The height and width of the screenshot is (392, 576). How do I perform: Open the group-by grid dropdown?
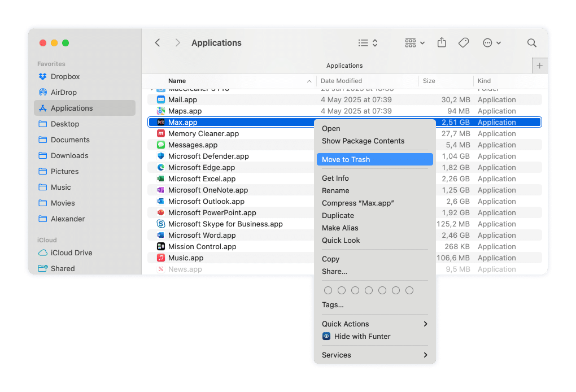coord(414,43)
